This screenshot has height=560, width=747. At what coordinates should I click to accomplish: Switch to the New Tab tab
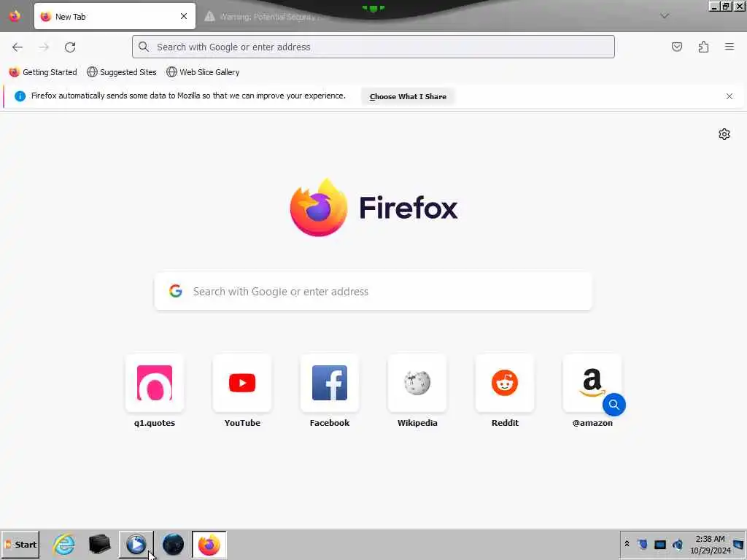pyautogui.click(x=115, y=16)
